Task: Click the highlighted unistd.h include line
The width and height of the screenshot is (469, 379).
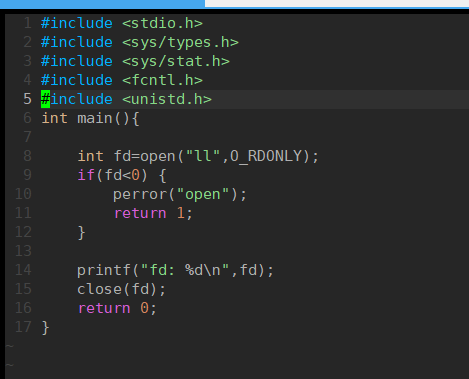Action: tap(126, 99)
